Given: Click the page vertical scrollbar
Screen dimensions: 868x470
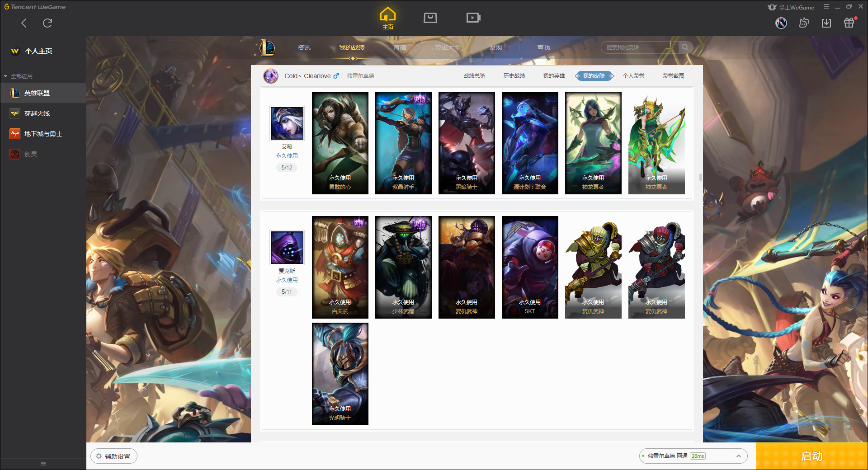Looking at the screenshot, I should coord(701,177).
